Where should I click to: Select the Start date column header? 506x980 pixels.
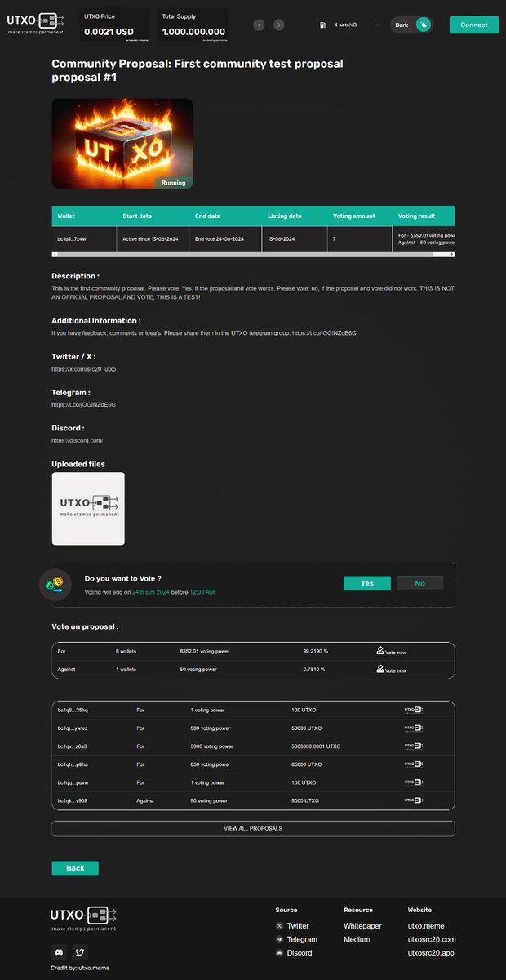[136, 216]
